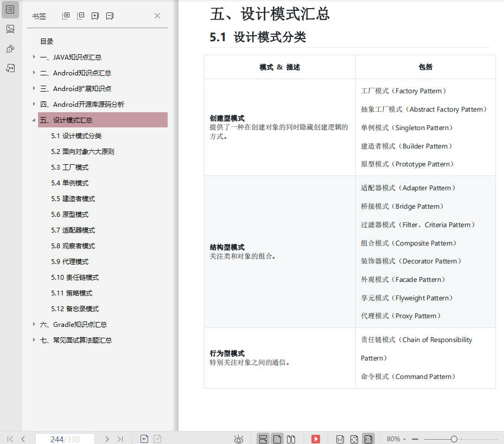The width and height of the screenshot is (504, 444).
Task: Collapse all bookmark entries using collapse-all icon
Action: 80,16
